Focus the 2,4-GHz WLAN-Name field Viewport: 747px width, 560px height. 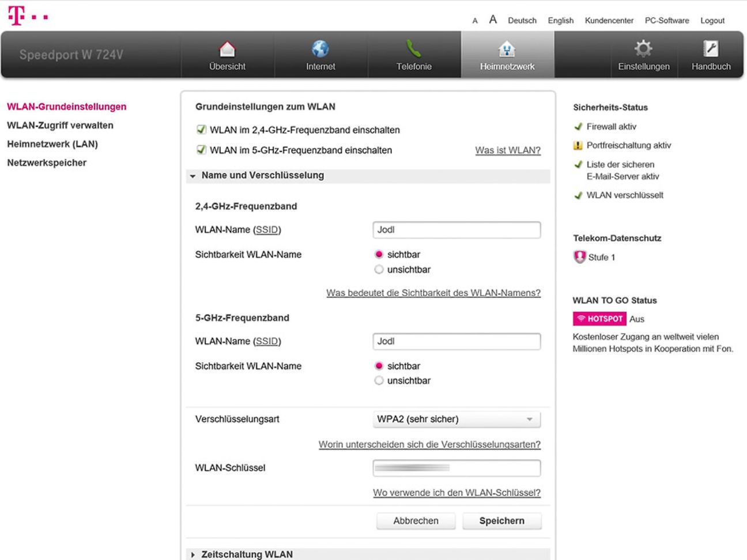[456, 230]
